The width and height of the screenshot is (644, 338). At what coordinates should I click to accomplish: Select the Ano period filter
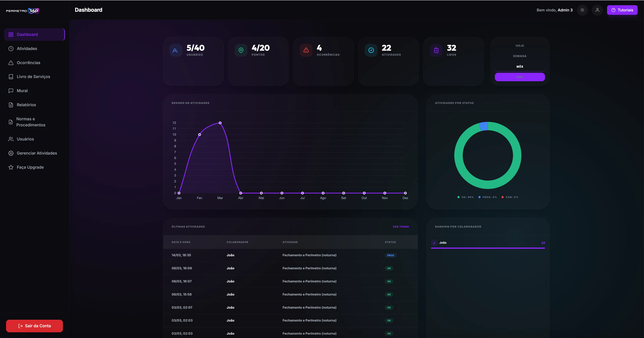(520, 77)
